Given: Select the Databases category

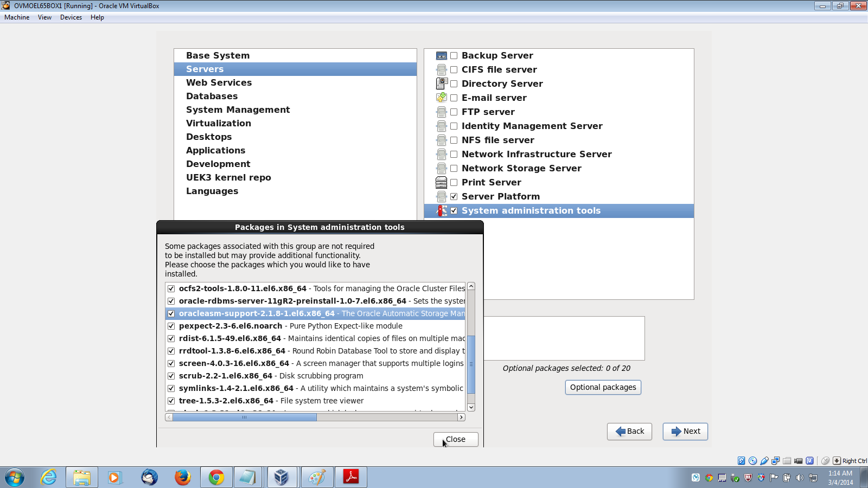Looking at the screenshot, I should pyautogui.click(x=295, y=96).
